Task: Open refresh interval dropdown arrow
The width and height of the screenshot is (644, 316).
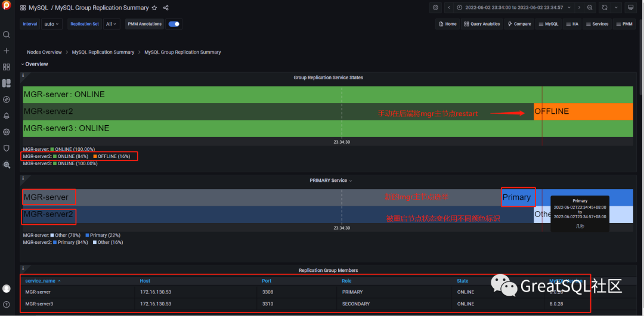Action: (616, 7)
